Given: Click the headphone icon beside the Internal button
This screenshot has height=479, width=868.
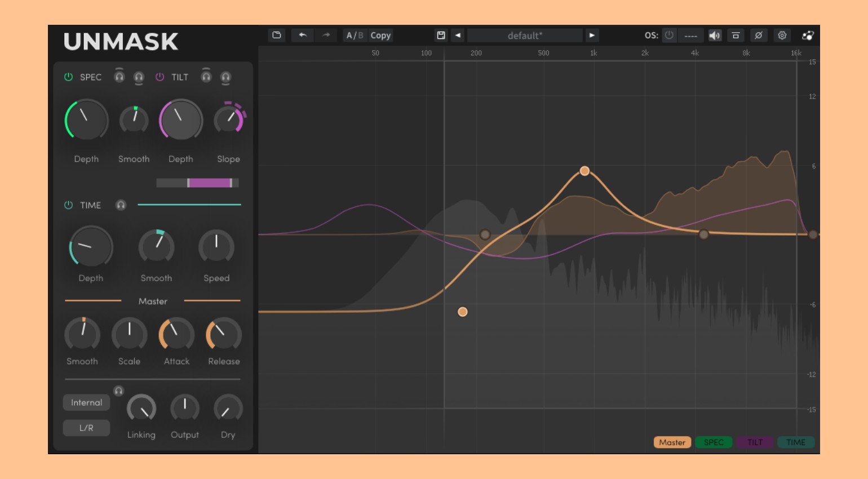Looking at the screenshot, I should pos(118,391).
